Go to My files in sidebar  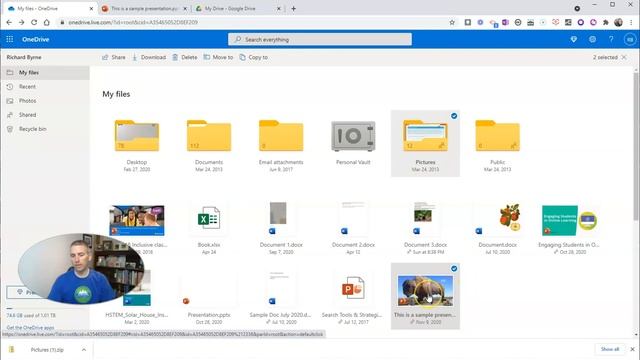[45, 73]
